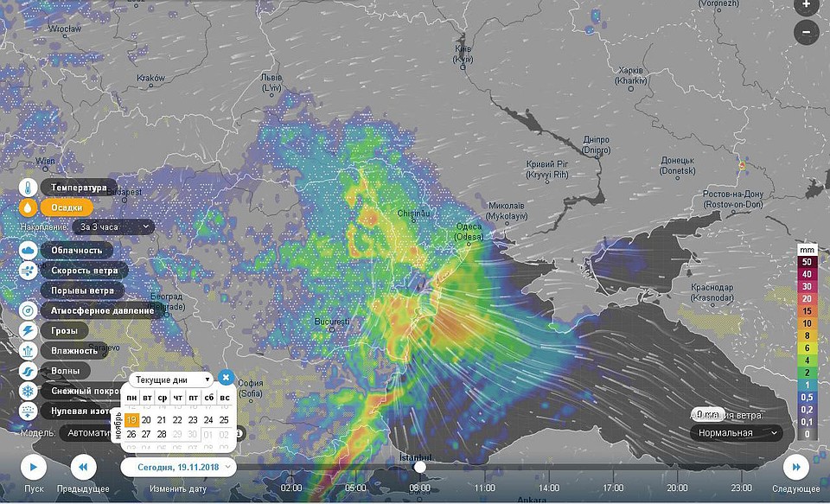The height and width of the screenshot is (504, 830).
Task: Click the Kraków city label
Action: (150, 78)
